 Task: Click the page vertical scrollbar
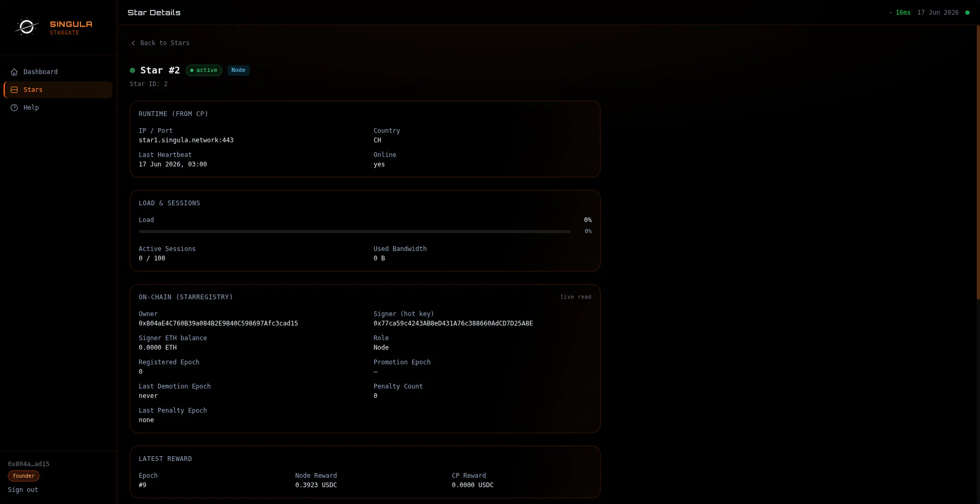(978, 163)
